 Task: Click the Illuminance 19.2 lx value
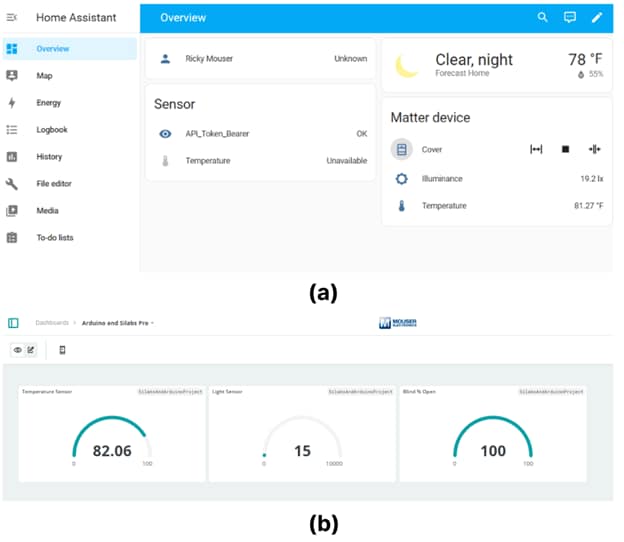pyautogui.click(x=592, y=179)
